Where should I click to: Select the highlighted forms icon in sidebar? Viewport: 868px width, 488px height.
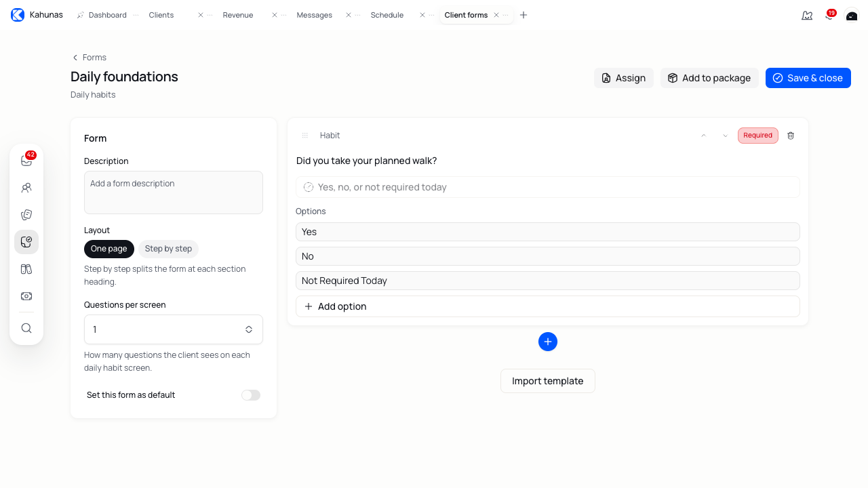(x=26, y=242)
